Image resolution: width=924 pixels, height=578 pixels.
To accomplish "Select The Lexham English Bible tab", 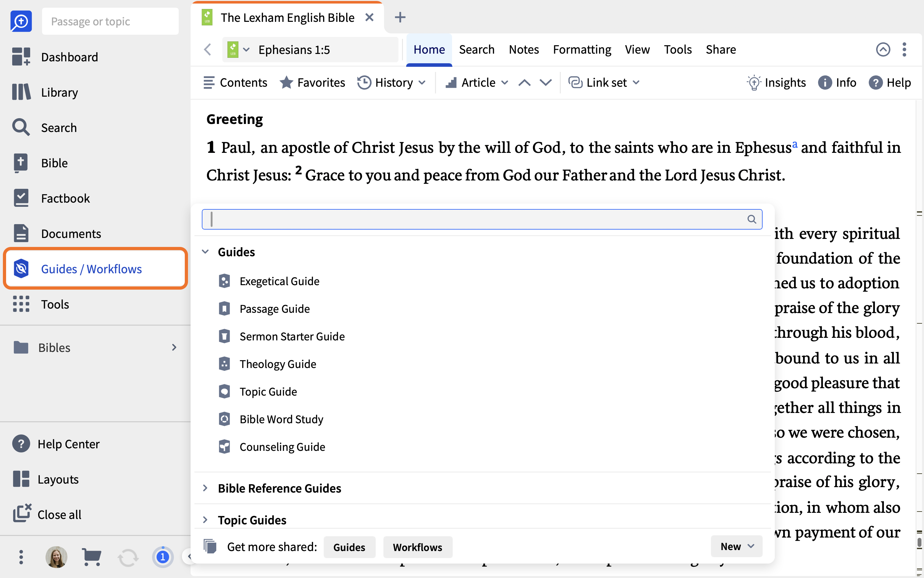I will click(x=287, y=18).
